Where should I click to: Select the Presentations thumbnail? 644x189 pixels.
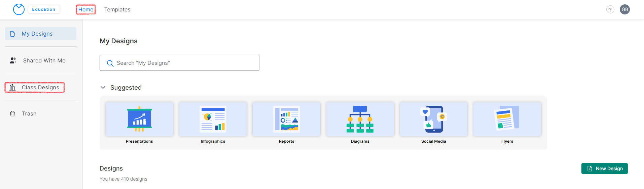tap(139, 119)
